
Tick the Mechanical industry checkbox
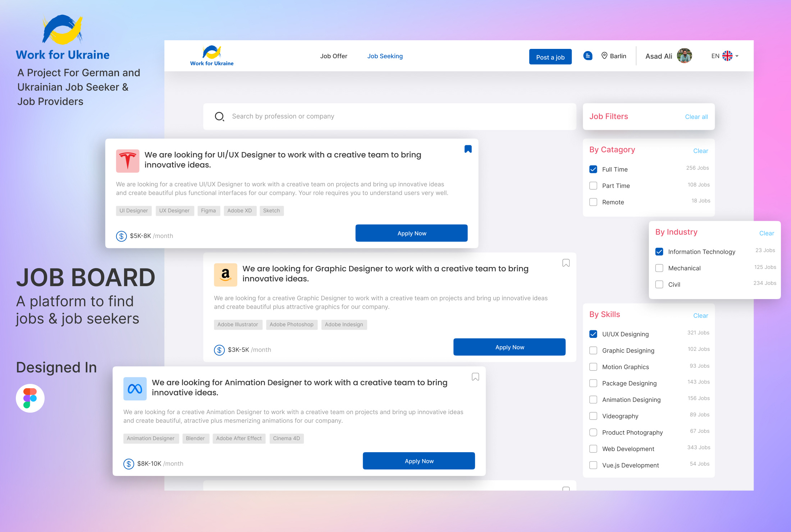pos(659,268)
